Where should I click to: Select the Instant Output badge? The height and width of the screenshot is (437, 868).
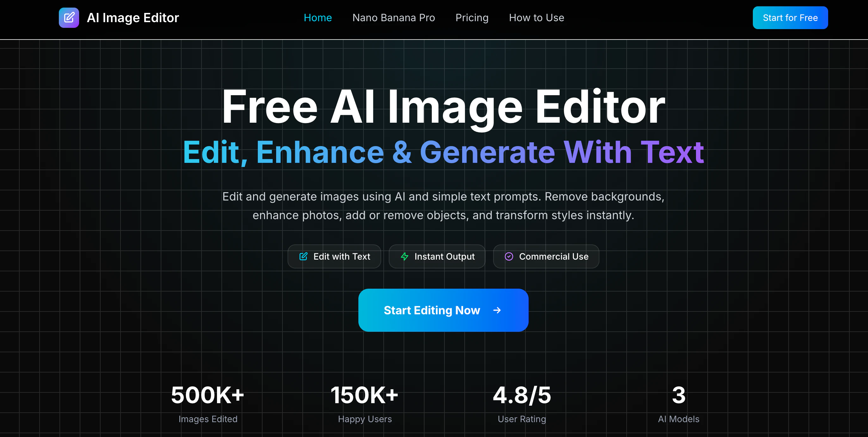pos(437,256)
